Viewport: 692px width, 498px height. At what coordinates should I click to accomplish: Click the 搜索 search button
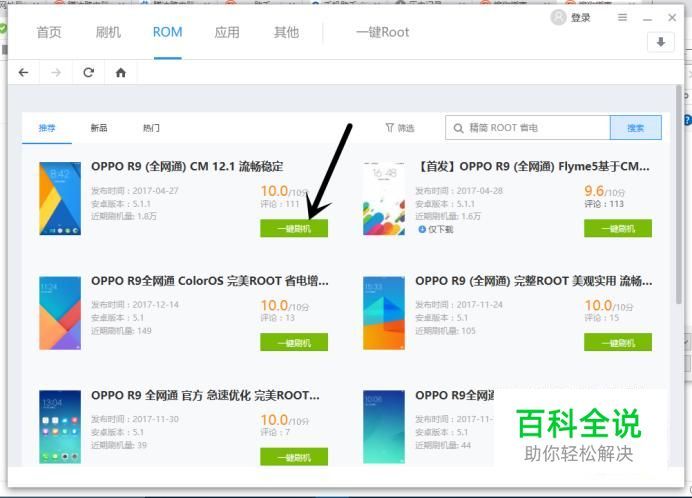pos(636,128)
